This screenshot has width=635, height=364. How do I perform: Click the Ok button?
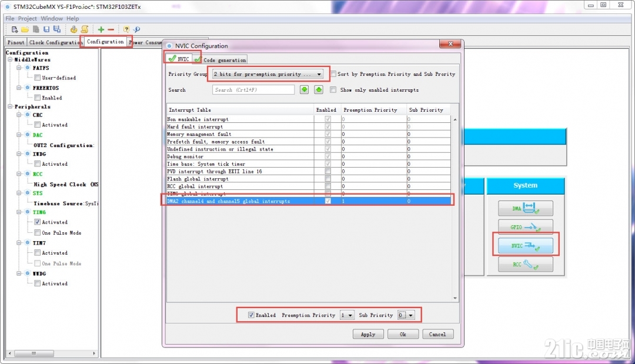coord(403,335)
